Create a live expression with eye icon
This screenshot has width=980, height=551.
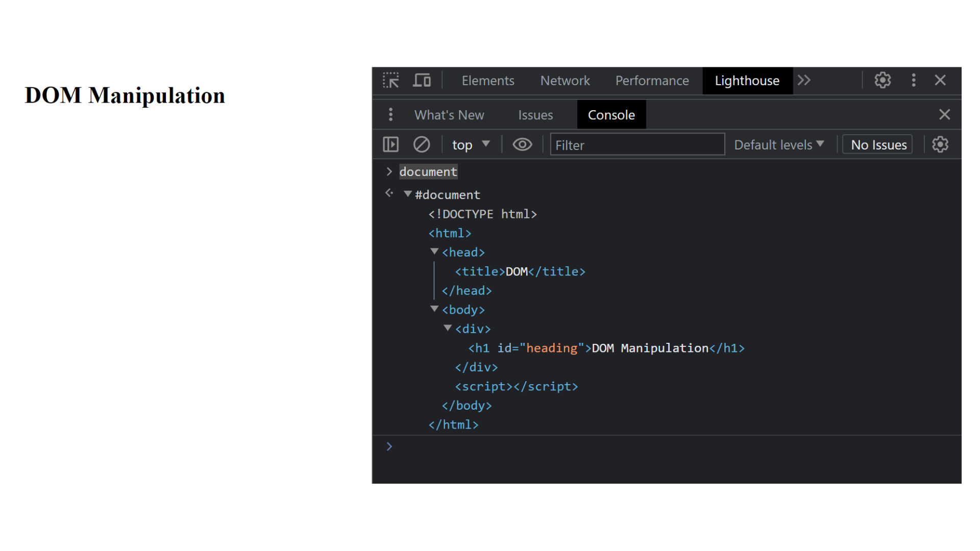pyautogui.click(x=522, y=144)
